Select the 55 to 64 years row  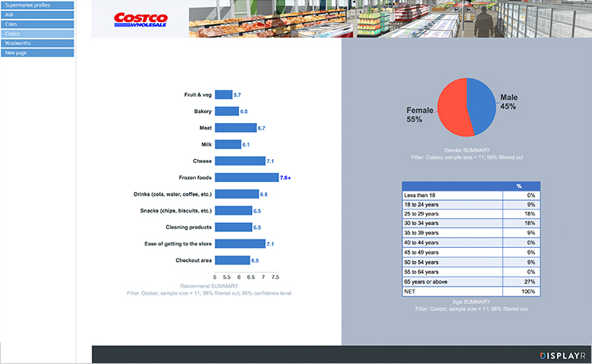[x=471, y=272]
